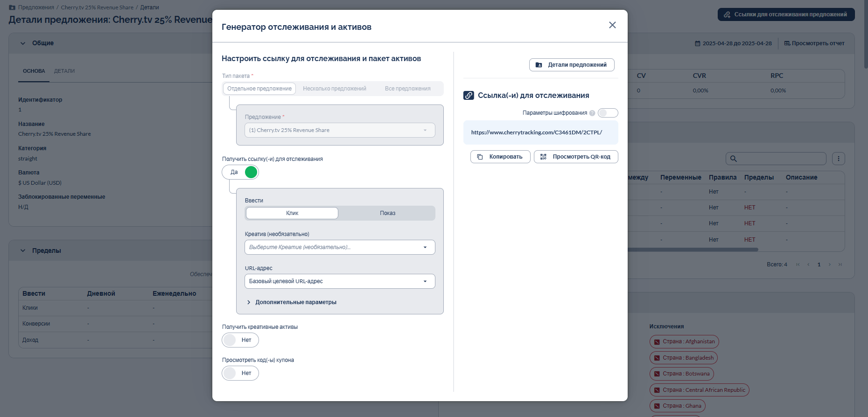Click the blocked icon on Botswana tag

[x=657, y=374]
